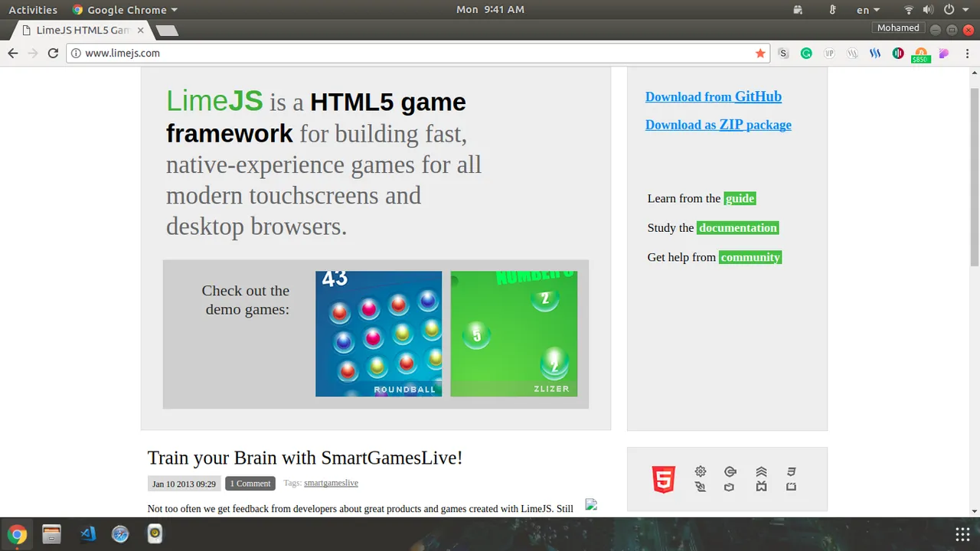Open the Google Chrome app menu
This screenshot has height=551, width=980.
click(x=125, y=10)
